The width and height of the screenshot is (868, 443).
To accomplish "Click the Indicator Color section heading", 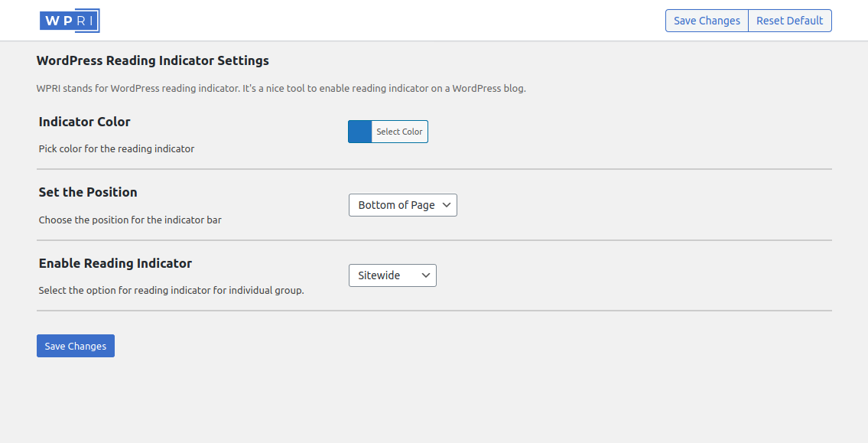I will (x=85, y=122).
